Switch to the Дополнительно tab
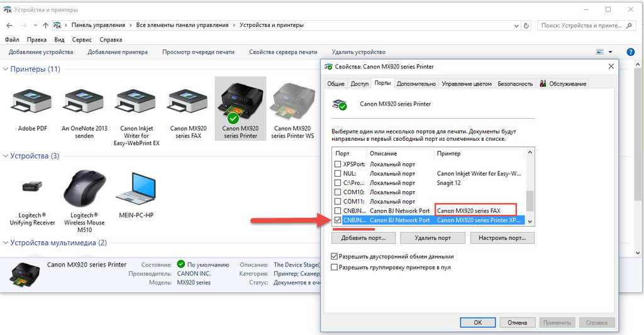The height and width of the screenshot is (335, 644). 416,84
